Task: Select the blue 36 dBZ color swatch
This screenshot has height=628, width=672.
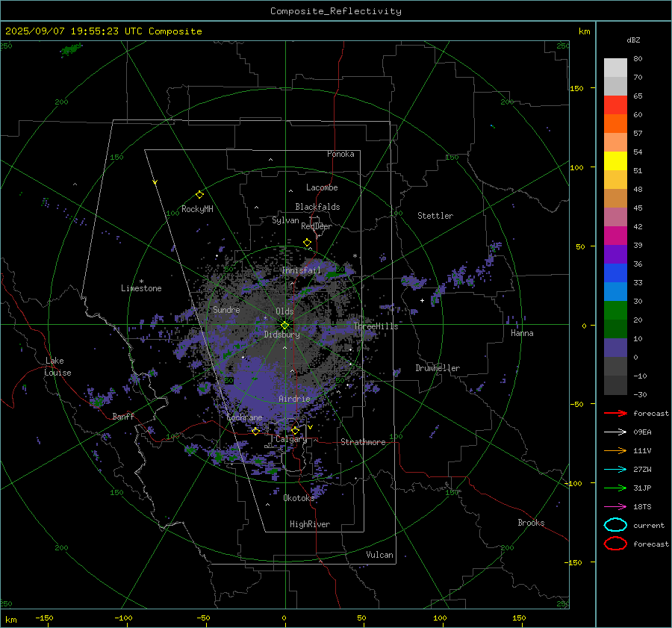Action: [615, 273]
